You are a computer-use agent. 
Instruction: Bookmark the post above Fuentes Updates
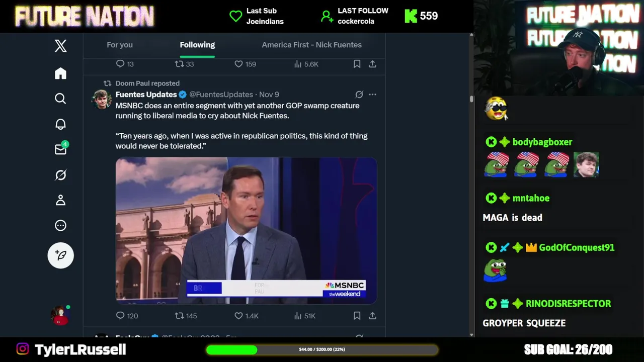pos(357,64)
